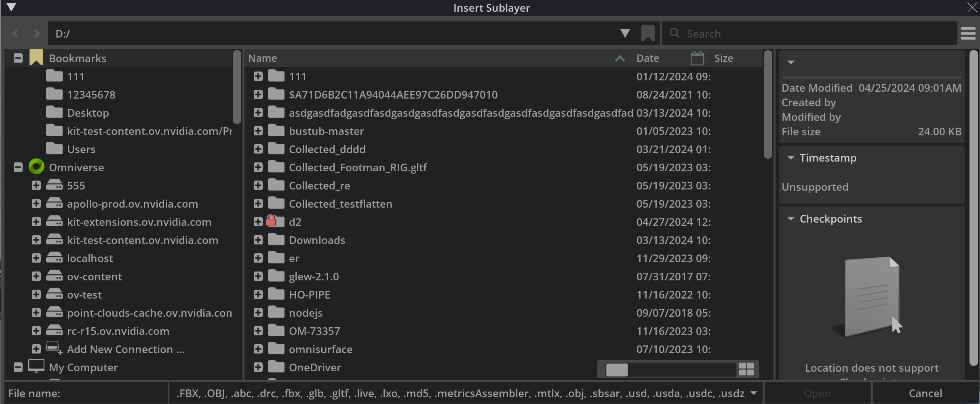The width and height of the screenshot is (980, 404).
Task: Collapse the Omniverse tree section
Action: (18, 167)
